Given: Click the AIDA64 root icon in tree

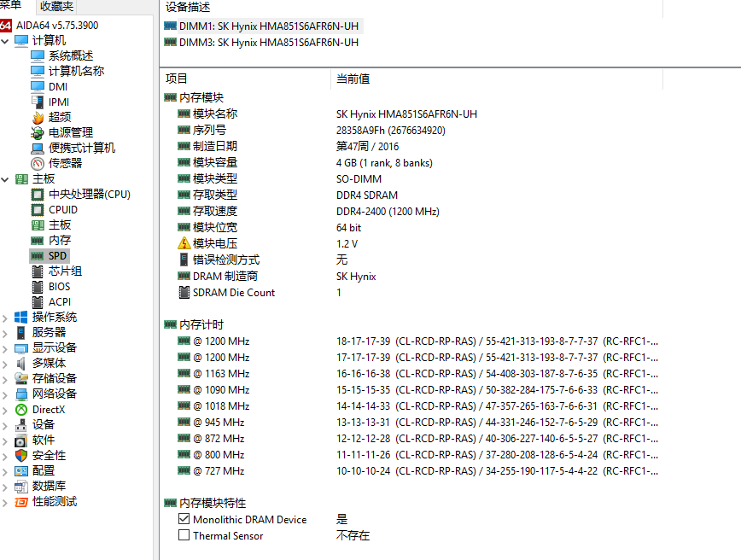Looking at the screenshot, I should coord(5,25).
